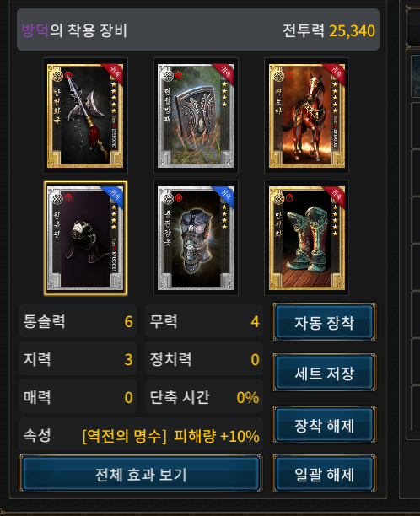
Task: Click the 자동 장착 button
Action: [324, 322]
